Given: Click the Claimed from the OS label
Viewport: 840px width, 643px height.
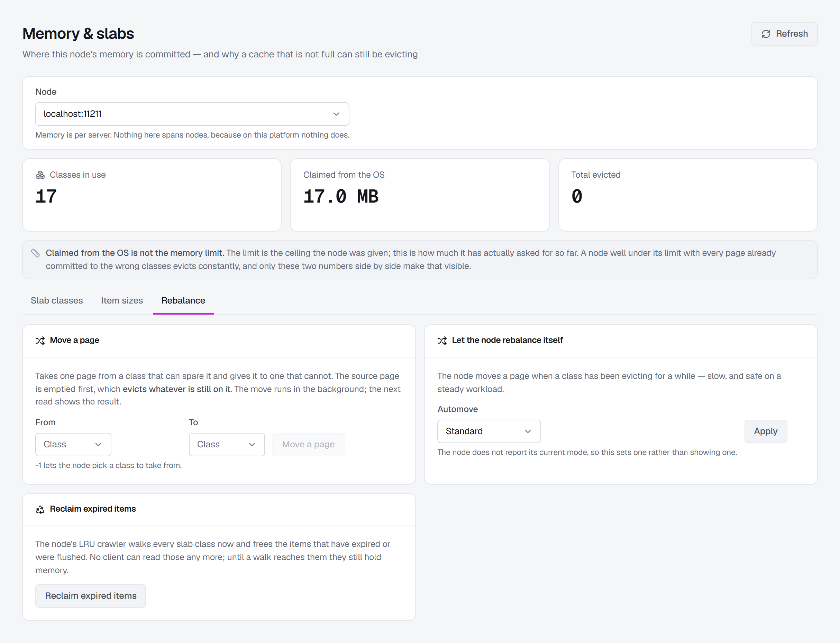Looking at the screenshot, I should pos(344,175).
